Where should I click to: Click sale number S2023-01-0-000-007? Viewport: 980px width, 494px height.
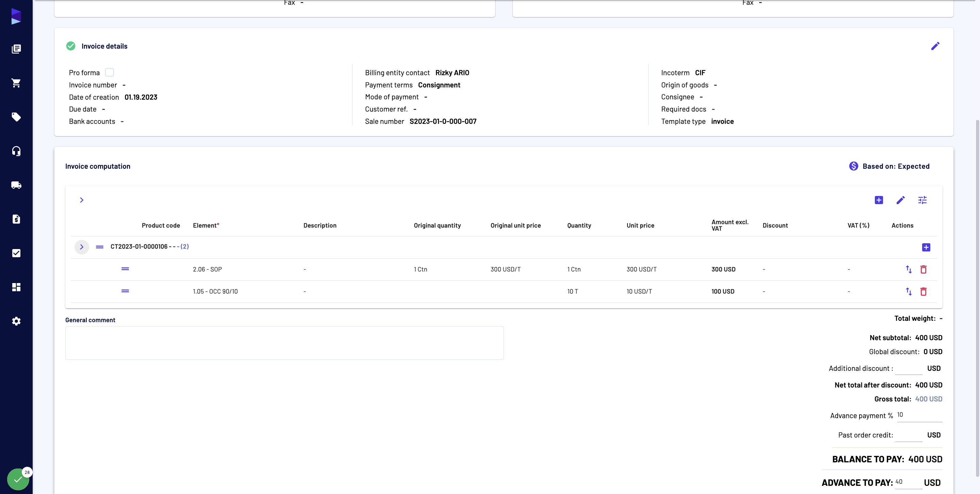click(x=443, y=121)
